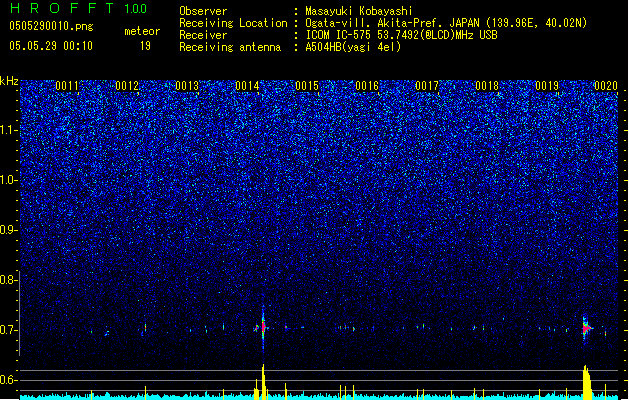Viewport: 629px width, 400px height.
Task: Click the date stamp 05.05.29 00:10
Action: pos(51,46)
